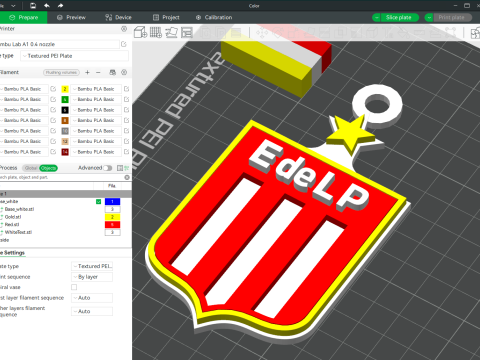Expand the Slice plate options arrow
The image size is (480, 360).
(376, 17)
